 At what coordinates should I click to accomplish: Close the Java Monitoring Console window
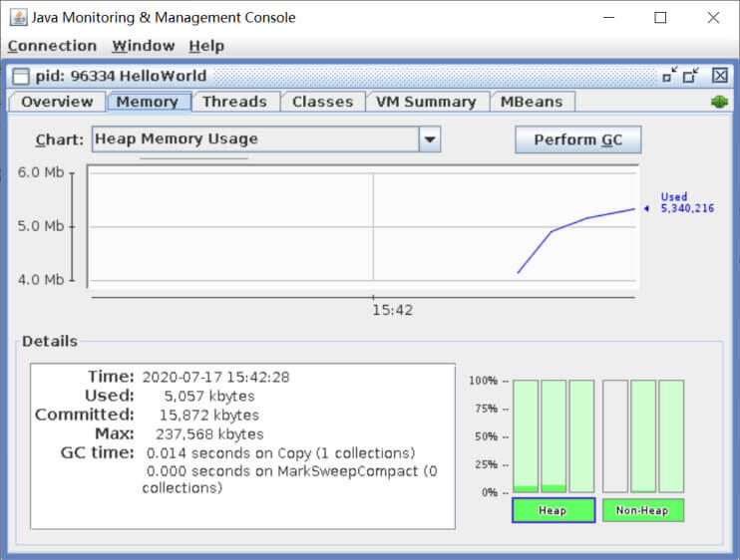[x=713, y=18]
